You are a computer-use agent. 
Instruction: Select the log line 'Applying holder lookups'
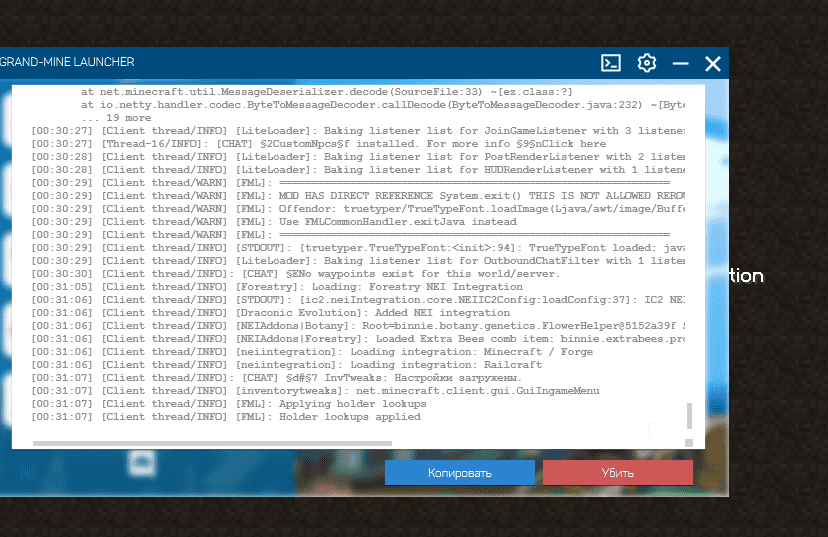pyautogui.click(x=229, y=404)
